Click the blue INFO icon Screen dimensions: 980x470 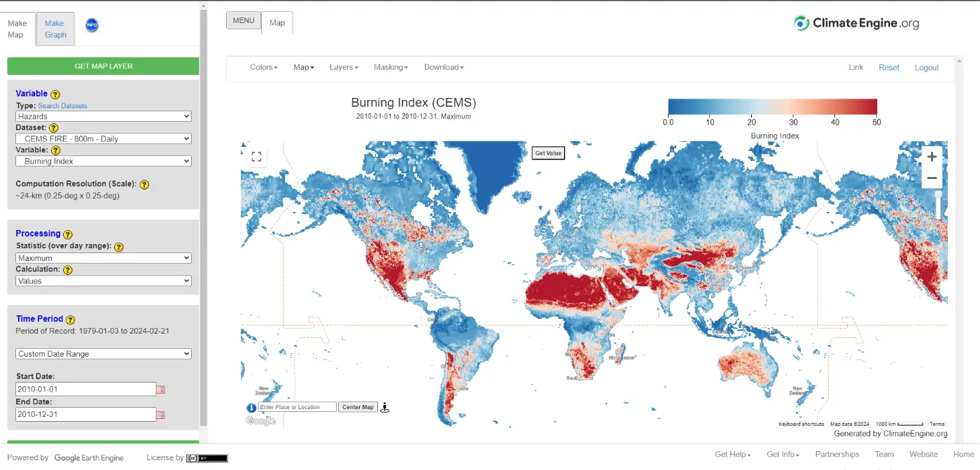[x=92, y=25]
